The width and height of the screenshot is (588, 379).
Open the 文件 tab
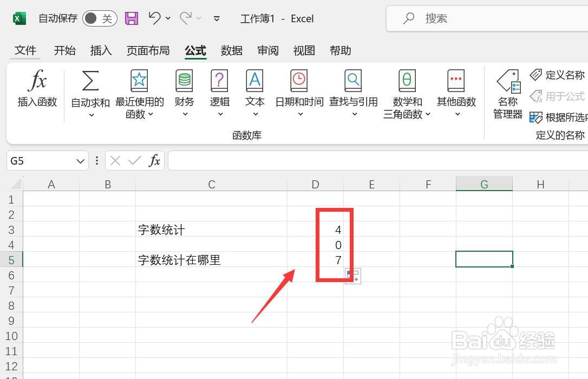pos(25,50)
